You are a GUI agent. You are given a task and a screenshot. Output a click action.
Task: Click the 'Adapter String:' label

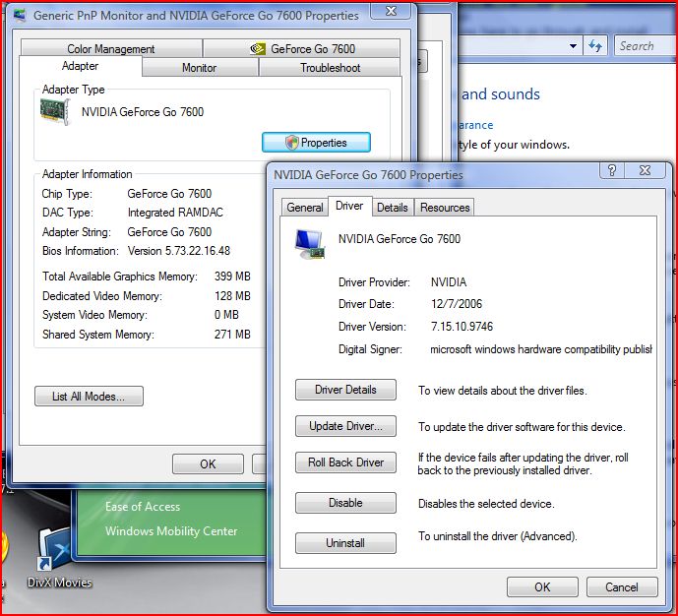pyautogui.click(x=77, y=232)
